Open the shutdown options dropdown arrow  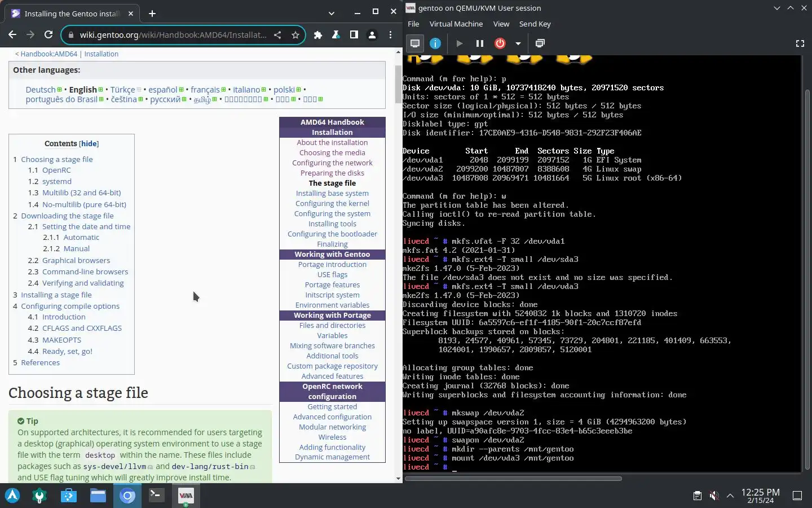click(518, 43)
